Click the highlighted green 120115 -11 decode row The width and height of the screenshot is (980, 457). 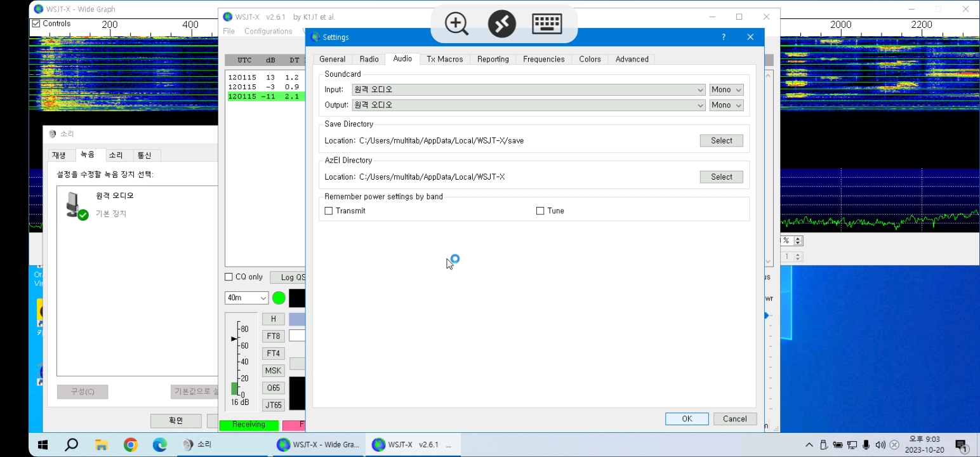pos(265,96)
